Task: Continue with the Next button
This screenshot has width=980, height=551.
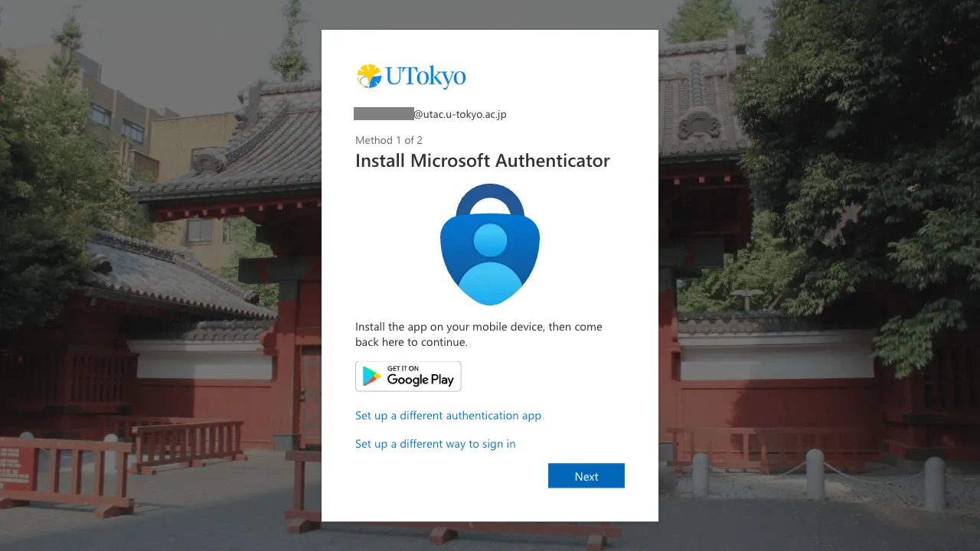Action: tap(586, 476)
